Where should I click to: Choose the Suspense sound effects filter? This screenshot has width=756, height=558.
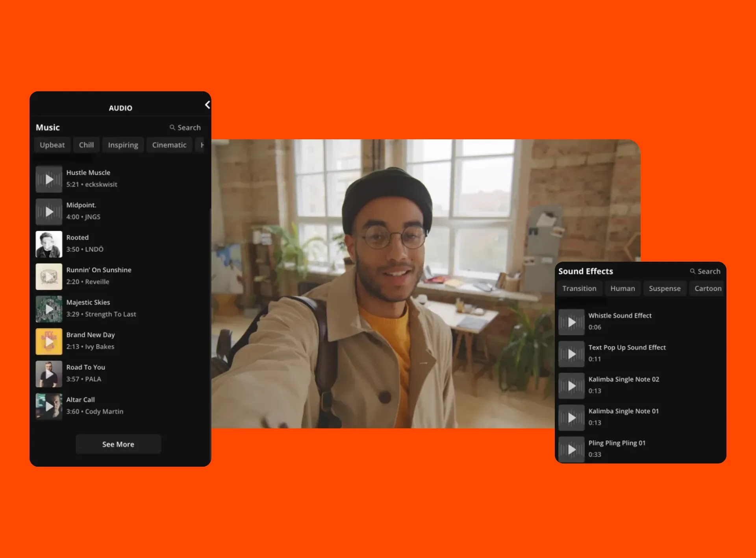[665, 288]
